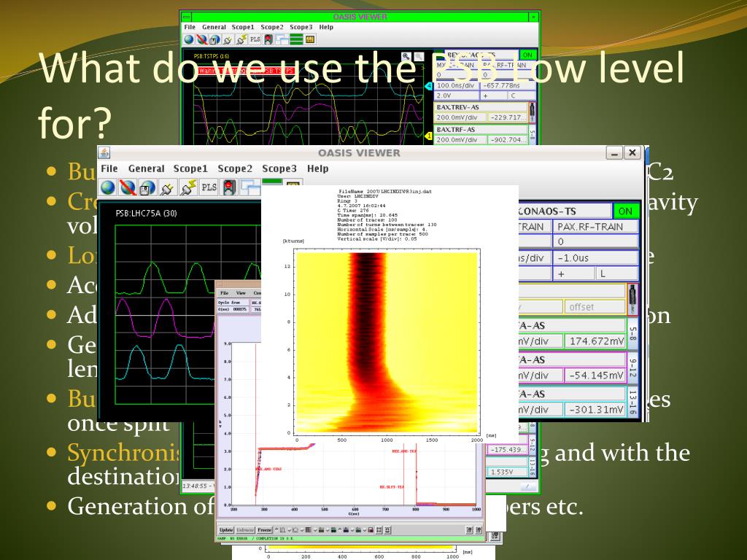Click cascaded windows icon in back OASIS Viewer
This screenshot has height=560, width=747.
tap(282, 39)
